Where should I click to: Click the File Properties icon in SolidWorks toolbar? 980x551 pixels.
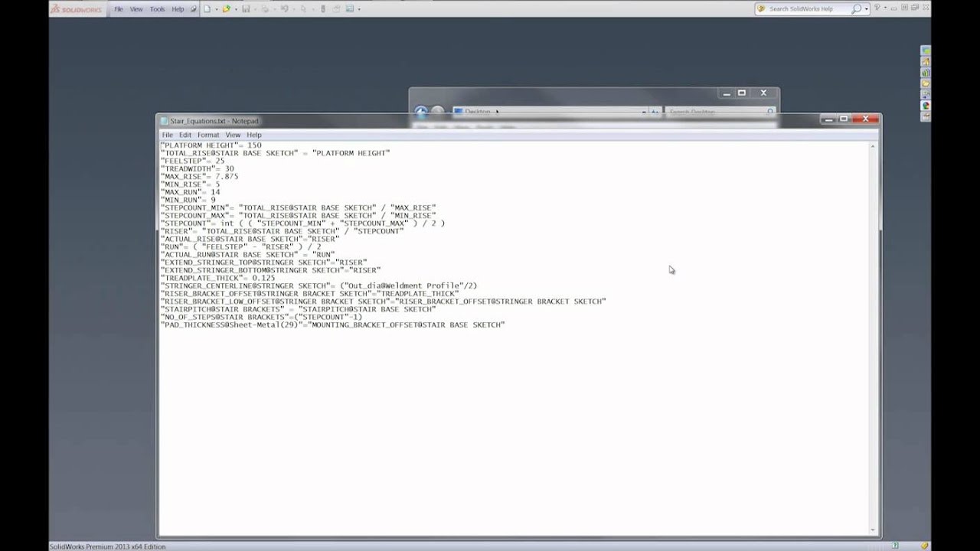[x=336, y=9]
